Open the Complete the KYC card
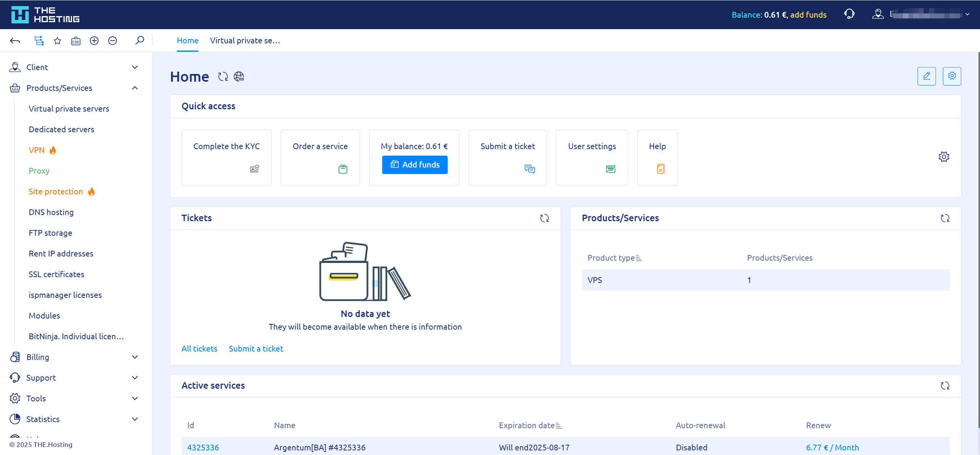The height and width of the screenshot is (455, 980). 226,158
